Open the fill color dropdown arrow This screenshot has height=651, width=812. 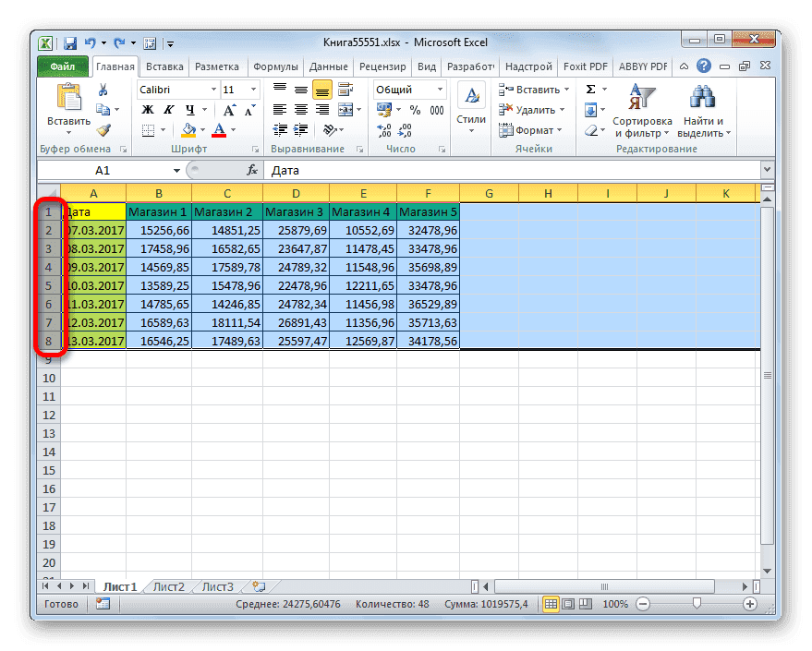point(202,129)
